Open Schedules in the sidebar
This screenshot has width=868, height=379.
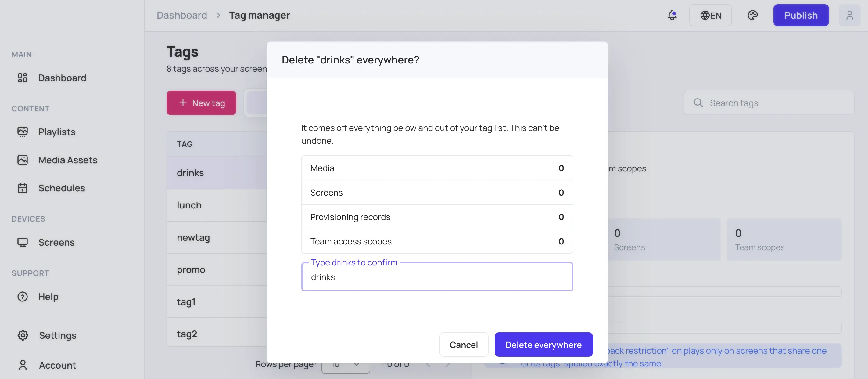coord(62,188)
